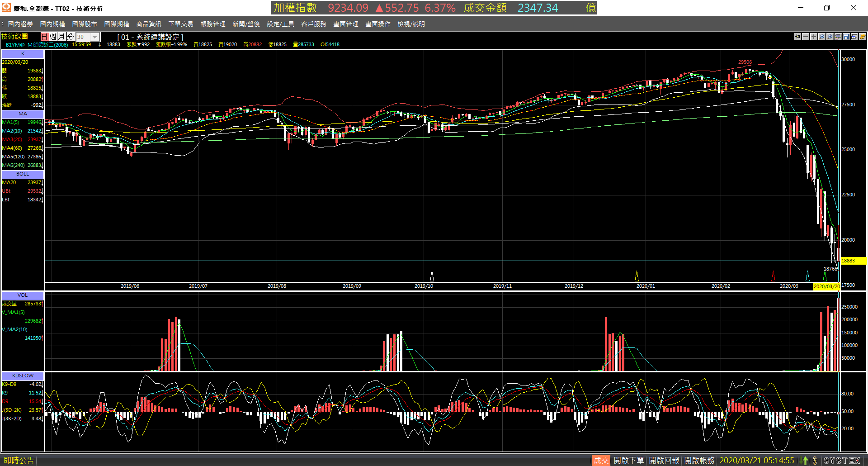Open the 國內期權 menu
The image size is (868, 466).
[52, 24]
